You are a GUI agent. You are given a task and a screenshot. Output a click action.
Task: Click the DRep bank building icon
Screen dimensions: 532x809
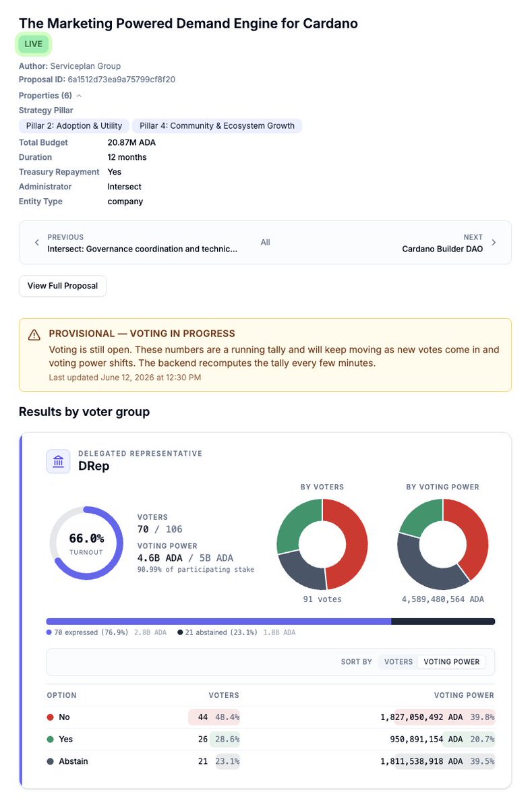58,461
